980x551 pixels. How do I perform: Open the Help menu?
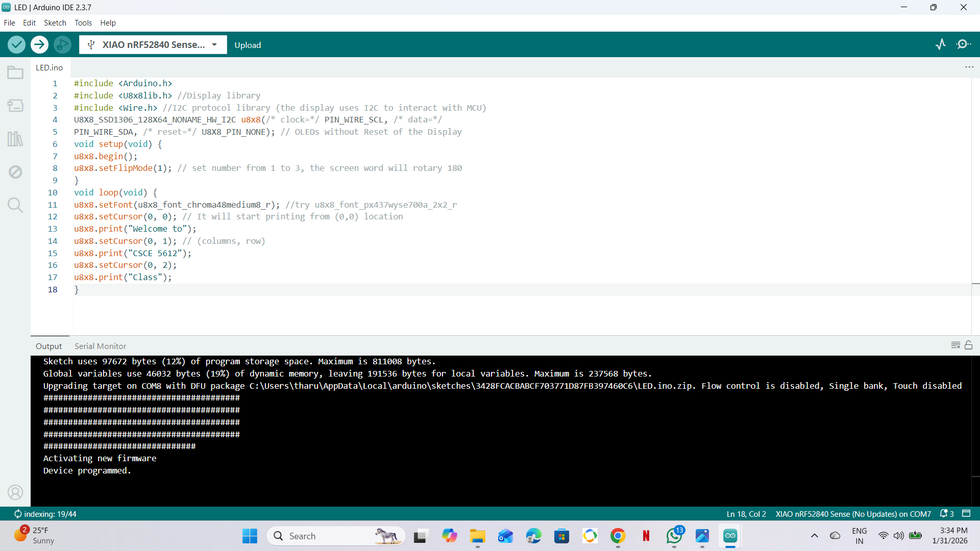[108, 23]
